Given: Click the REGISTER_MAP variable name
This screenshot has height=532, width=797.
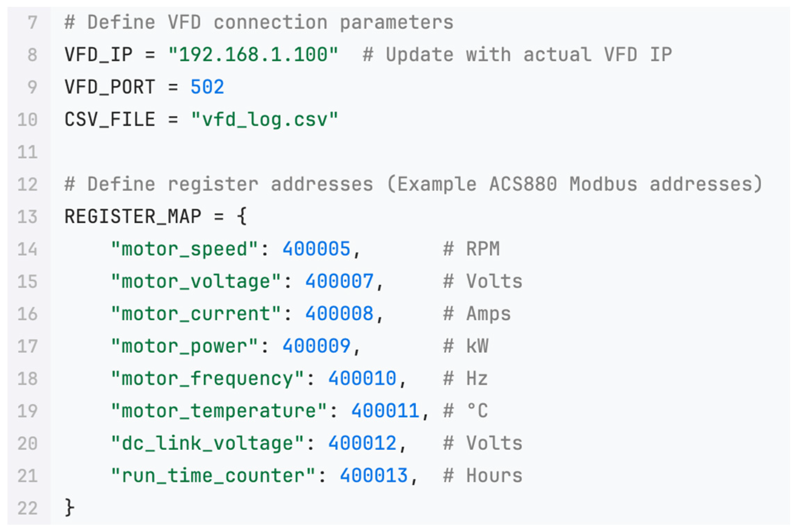Looking at the screenshot, I should tap(133, 217).
